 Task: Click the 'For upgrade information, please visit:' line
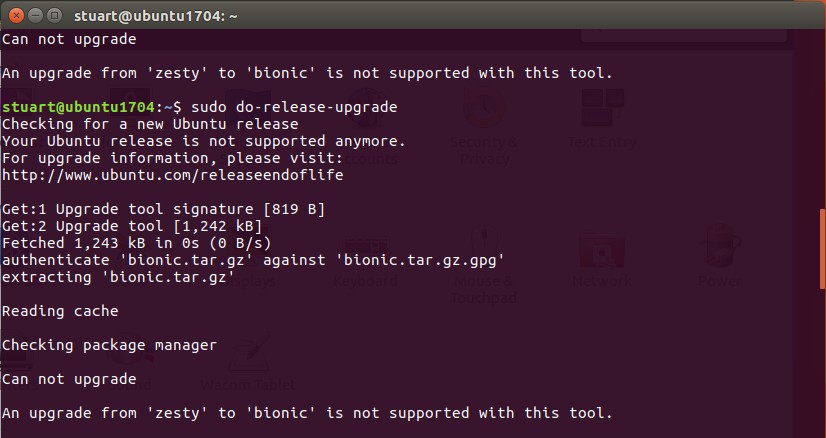pos(172,158)
